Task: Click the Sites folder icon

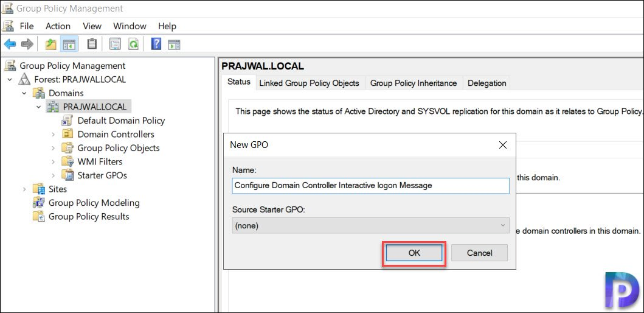Action: [39, 189]
